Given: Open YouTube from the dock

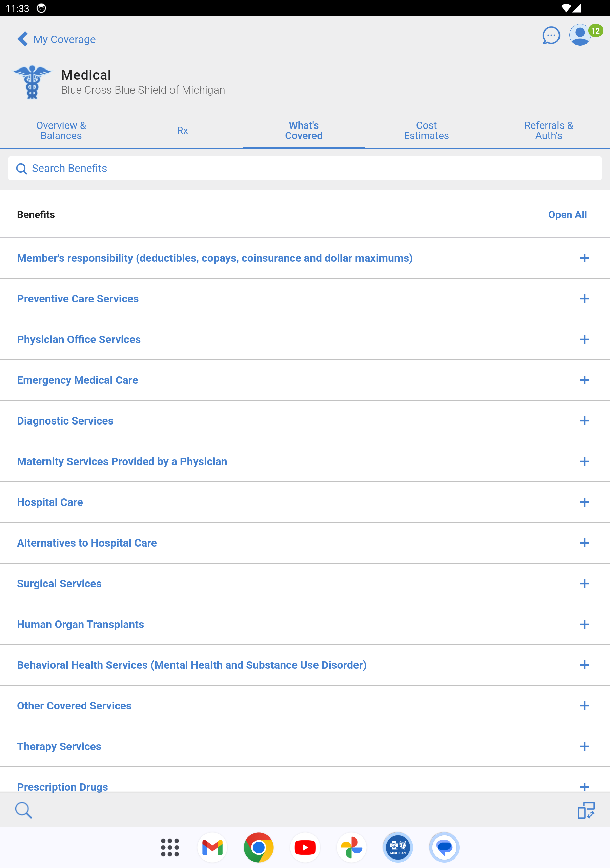Looking at the screenshot, I should click(x=305, y=847).
